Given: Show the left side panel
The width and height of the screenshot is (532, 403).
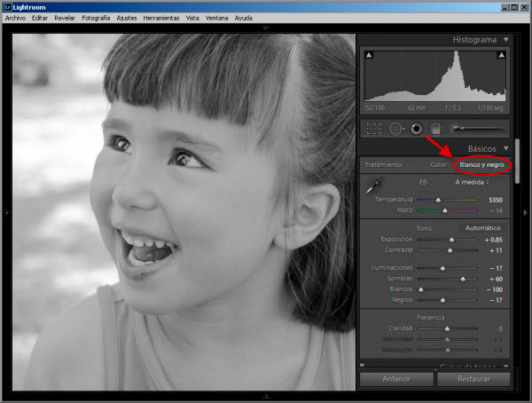Looking at the screenshot, I should point(6,212).
